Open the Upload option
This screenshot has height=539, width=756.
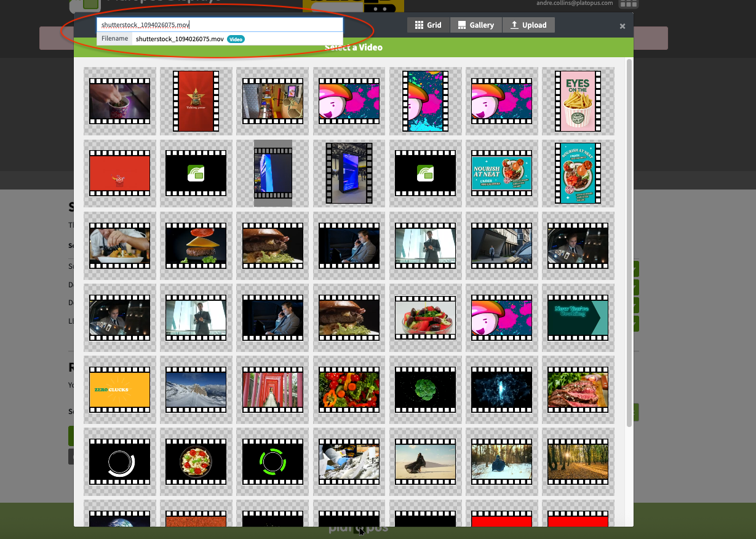[x=529, y=25]
